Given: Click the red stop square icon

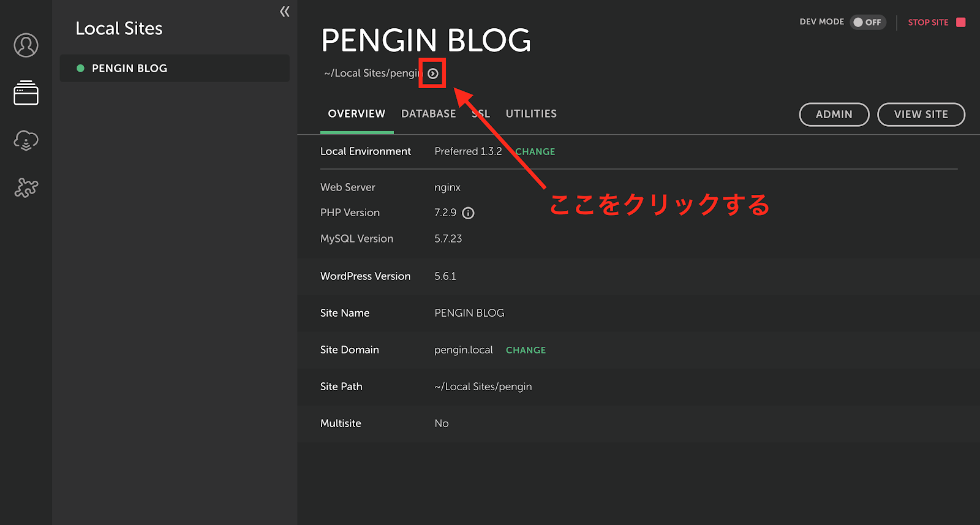Looking at the screenshot, I should (x=961, y=22).
